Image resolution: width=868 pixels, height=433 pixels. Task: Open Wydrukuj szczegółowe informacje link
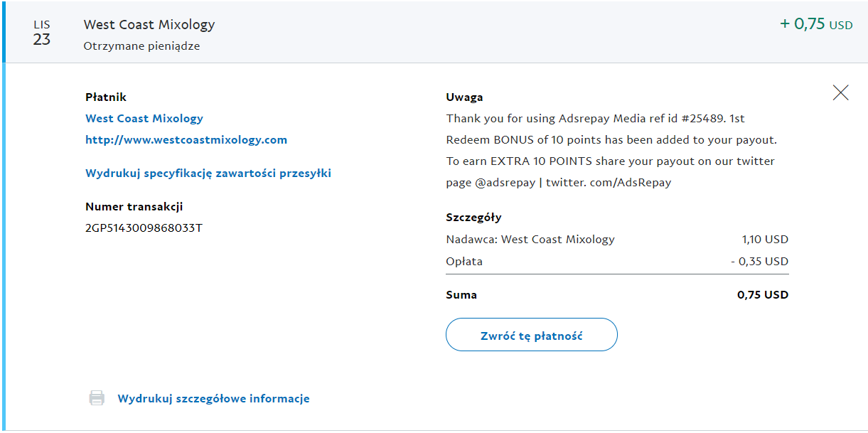point(213,399)
